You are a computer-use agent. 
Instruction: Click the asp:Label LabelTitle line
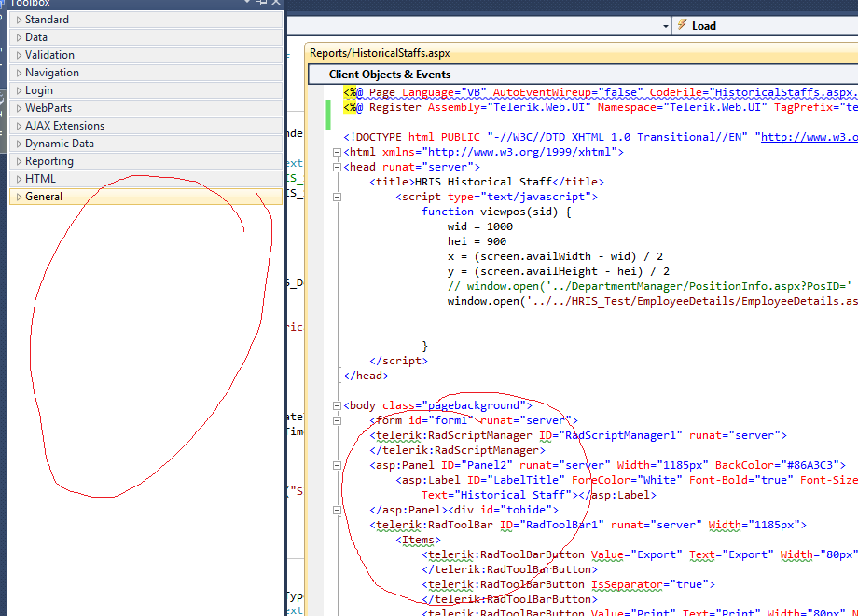(627, 480)
